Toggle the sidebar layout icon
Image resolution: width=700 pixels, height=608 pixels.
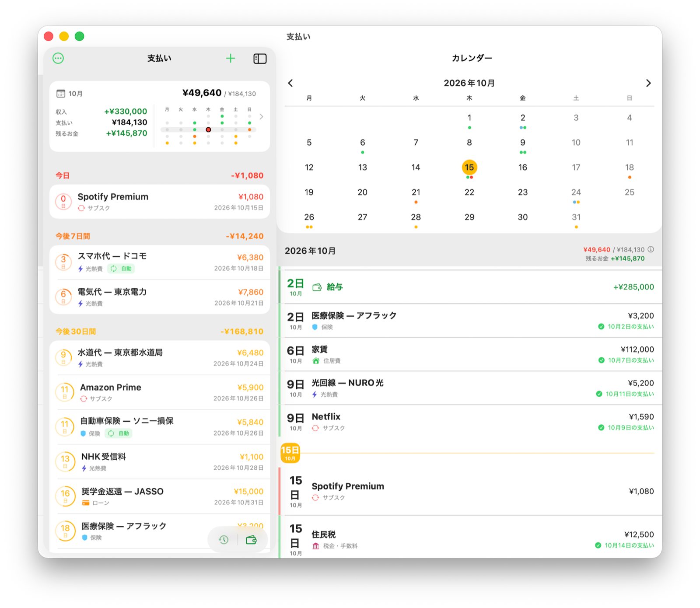(260, 59)
